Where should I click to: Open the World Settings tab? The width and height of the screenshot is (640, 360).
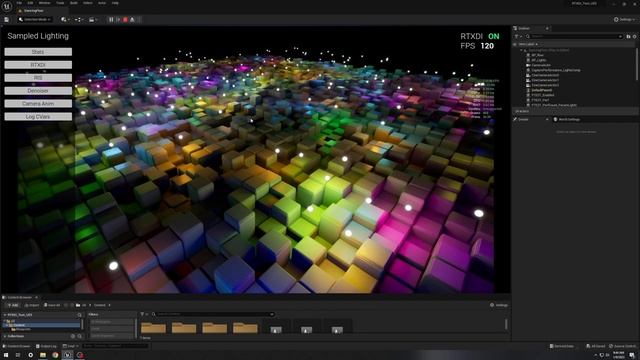pos(567,120)
